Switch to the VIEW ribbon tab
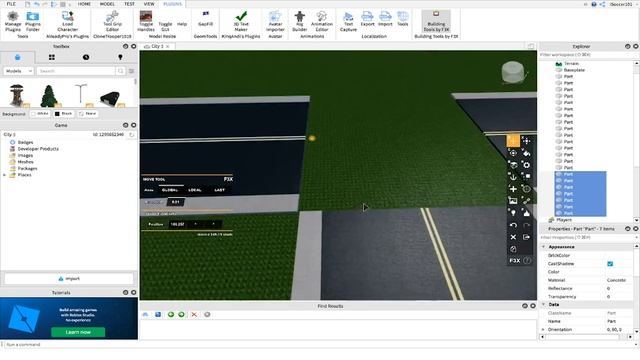The width and height of the screenshot is (640, 360). (x=149, y=4)
